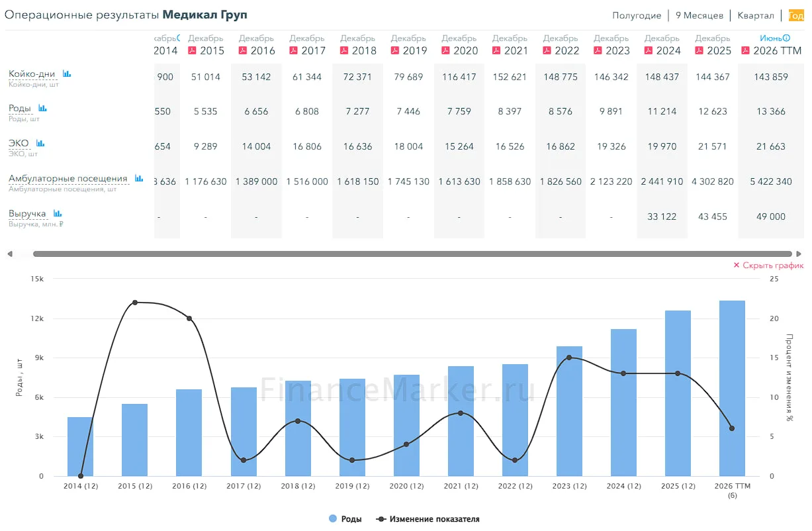
Task: Click Койко-дни value 116 417
Action: tap(459, 77)
